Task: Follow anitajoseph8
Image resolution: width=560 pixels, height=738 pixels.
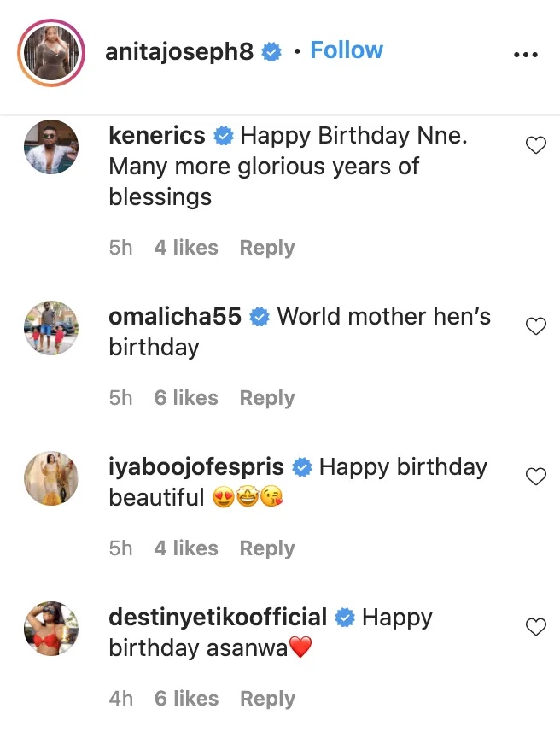Action: 347,50
